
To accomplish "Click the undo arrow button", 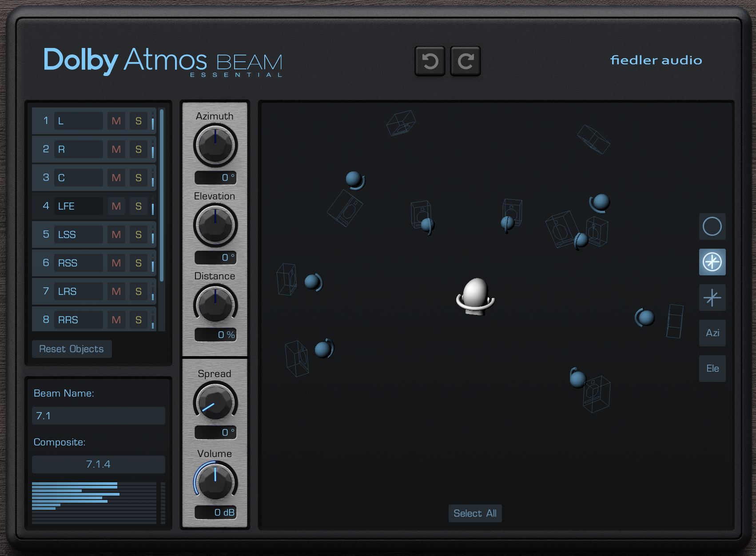I will click(x=430, y=61).
